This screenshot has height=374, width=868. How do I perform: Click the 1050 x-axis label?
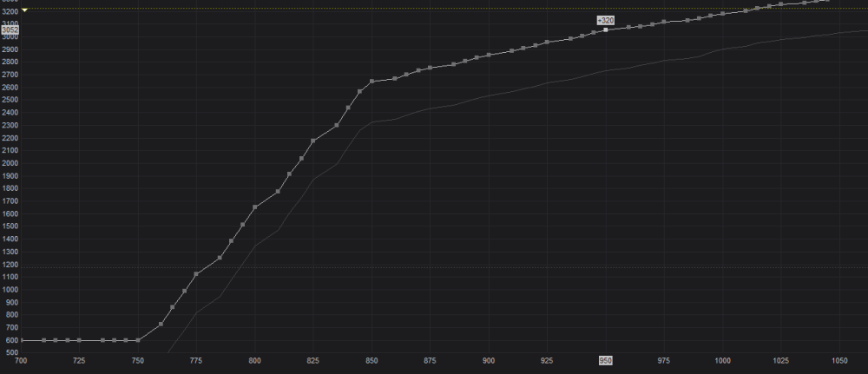pos(839,360)
